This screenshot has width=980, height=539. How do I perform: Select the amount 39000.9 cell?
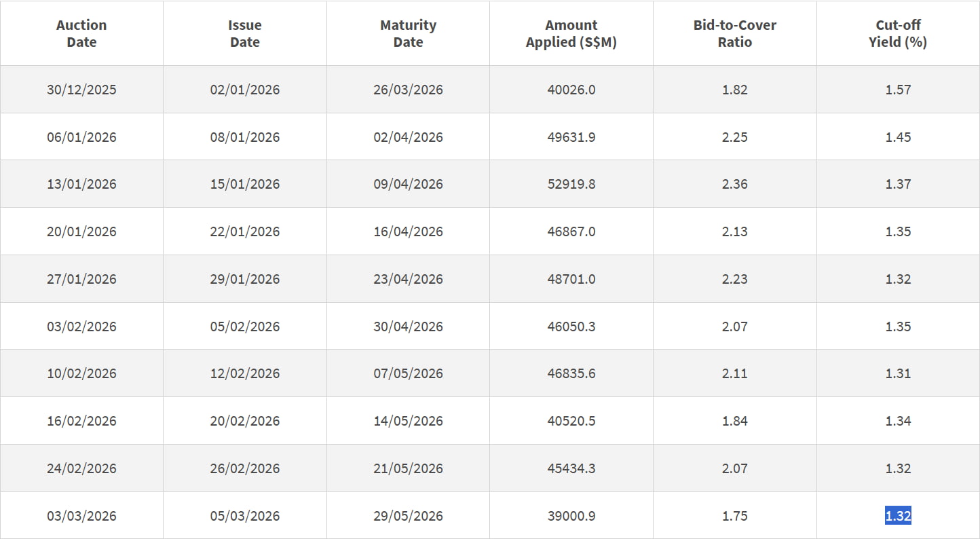tap(571, 516)
